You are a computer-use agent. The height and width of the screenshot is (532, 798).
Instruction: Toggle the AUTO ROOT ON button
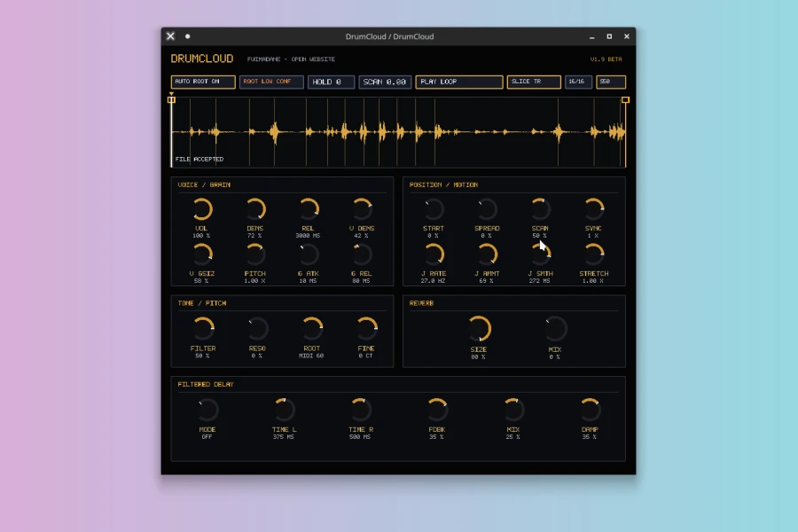click(203, 82)
